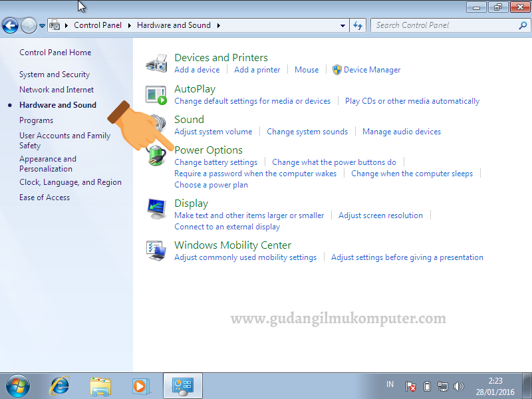The image size is (532, 399).
Task: Go forward using the Forward arrow button
Action: point(29,25)
